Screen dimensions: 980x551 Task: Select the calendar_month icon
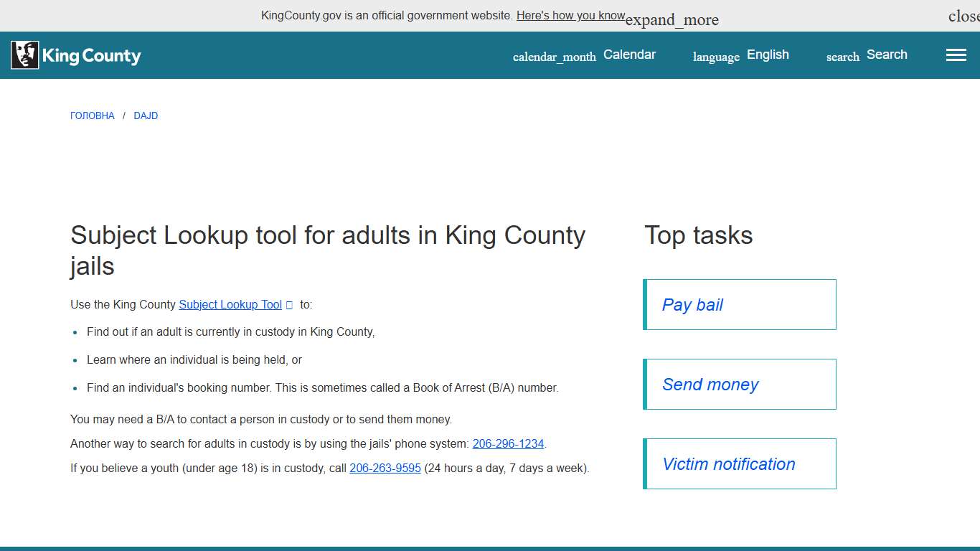tap(555, 56)
